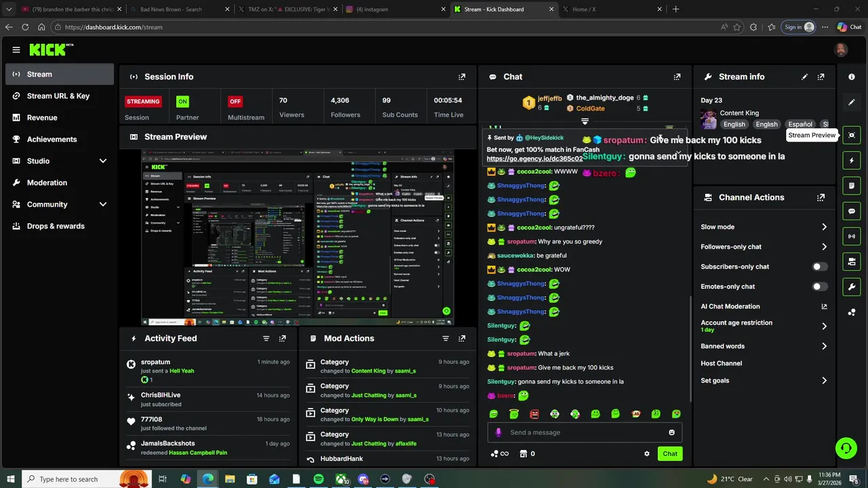Pop out the Mod Actions panel
Viewport: 868px width, 488px height.
tap(462, 338)
